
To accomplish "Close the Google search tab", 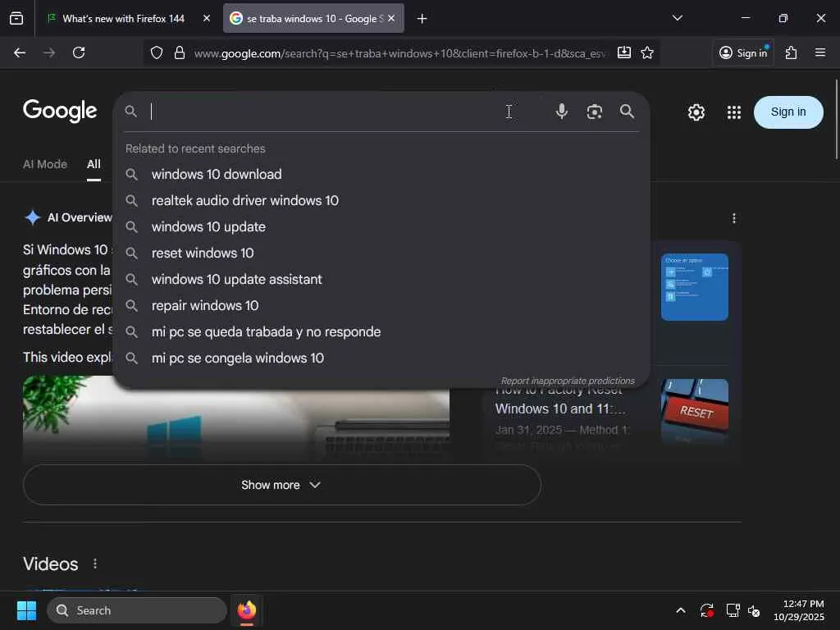I will [391, 18].
